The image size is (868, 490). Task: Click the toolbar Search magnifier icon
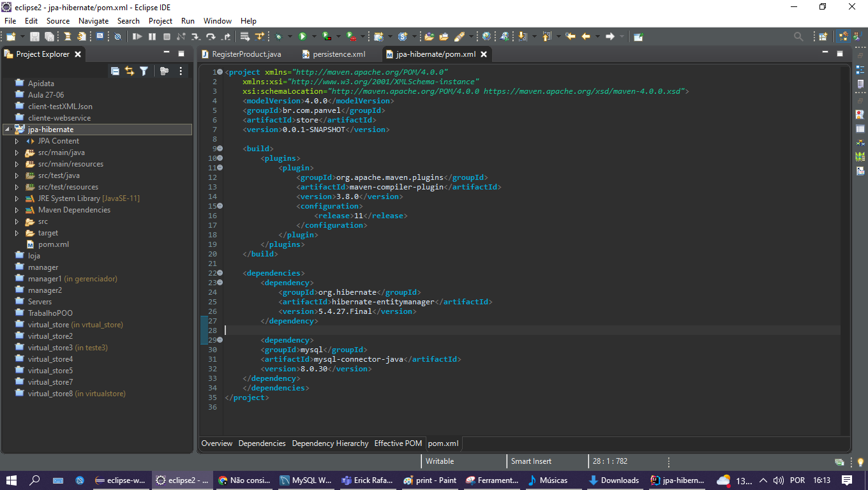[x=798, y=37]
